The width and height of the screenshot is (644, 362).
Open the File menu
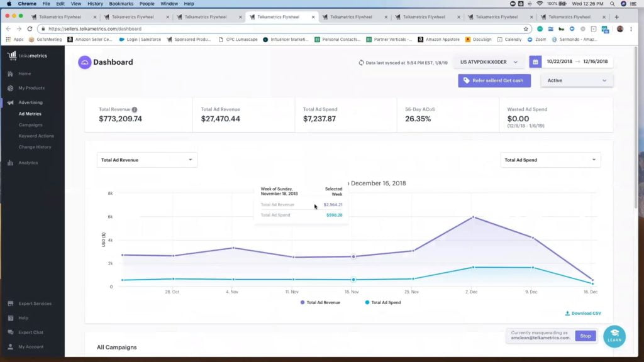click(x=46, y=4)
